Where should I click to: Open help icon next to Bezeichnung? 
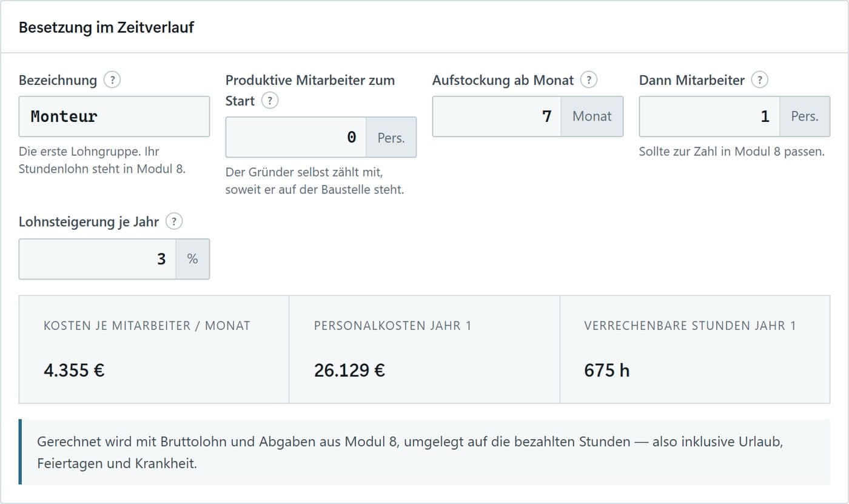click(x=112, y=80)
